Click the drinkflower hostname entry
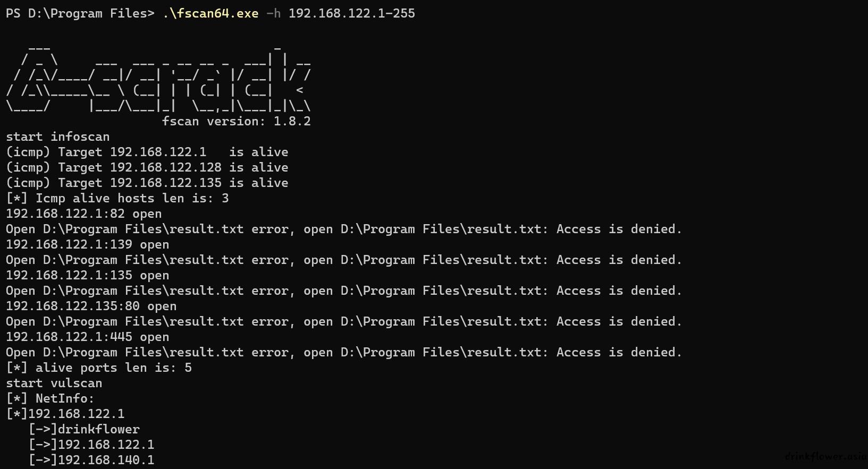 [85, 429]
